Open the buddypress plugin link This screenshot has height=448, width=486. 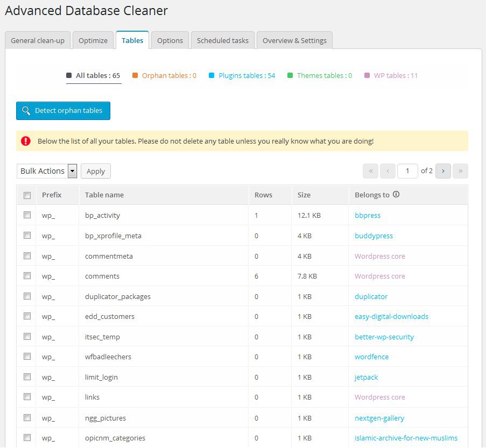click(x=374, y=236)
